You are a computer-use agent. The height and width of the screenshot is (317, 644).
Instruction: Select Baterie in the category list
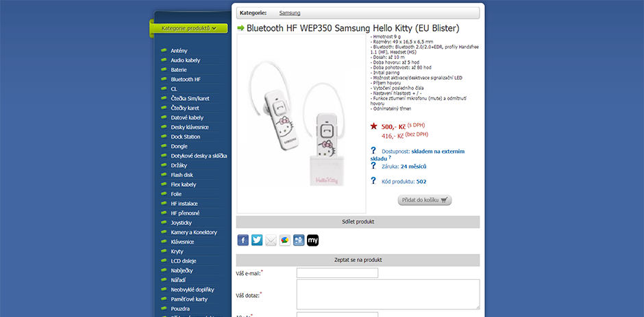179,70
